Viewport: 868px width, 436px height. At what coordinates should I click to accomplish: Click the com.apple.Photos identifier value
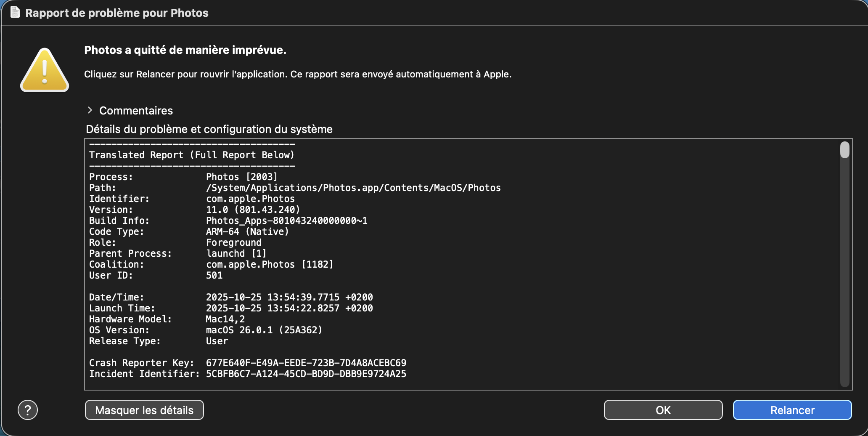pyautogui.click(x=250, y=199)
